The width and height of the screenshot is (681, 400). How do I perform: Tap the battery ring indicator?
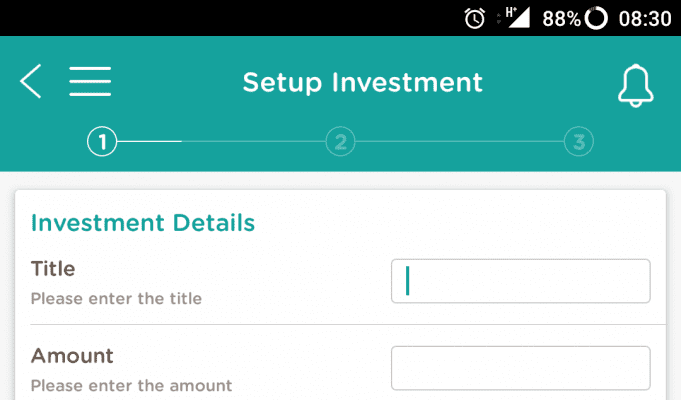click(x=596, y=19)
